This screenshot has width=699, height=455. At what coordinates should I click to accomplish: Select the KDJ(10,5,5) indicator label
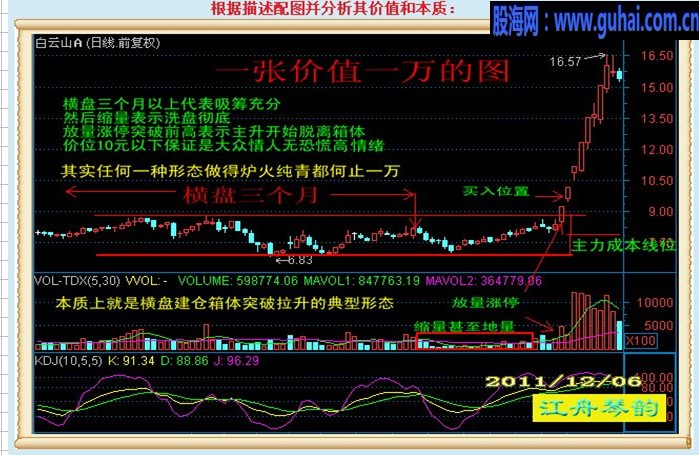pos(68,361)
